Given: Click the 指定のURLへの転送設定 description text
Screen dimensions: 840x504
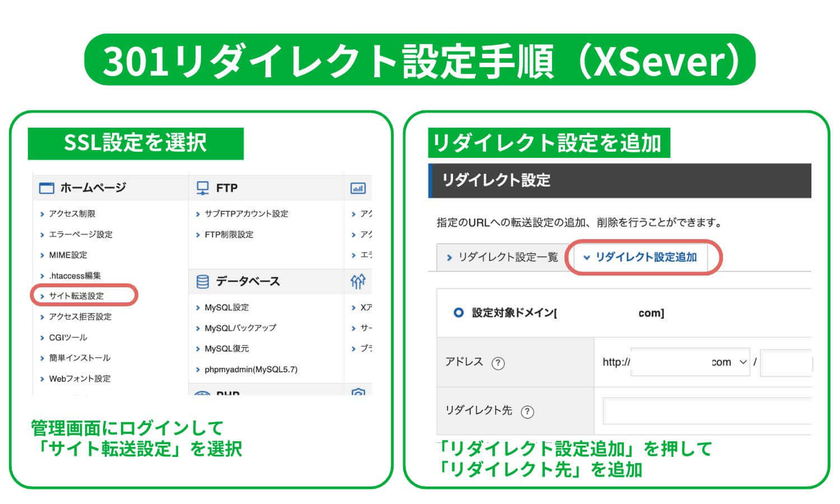Looking at the screenshot, I should [x=580, y=223].
